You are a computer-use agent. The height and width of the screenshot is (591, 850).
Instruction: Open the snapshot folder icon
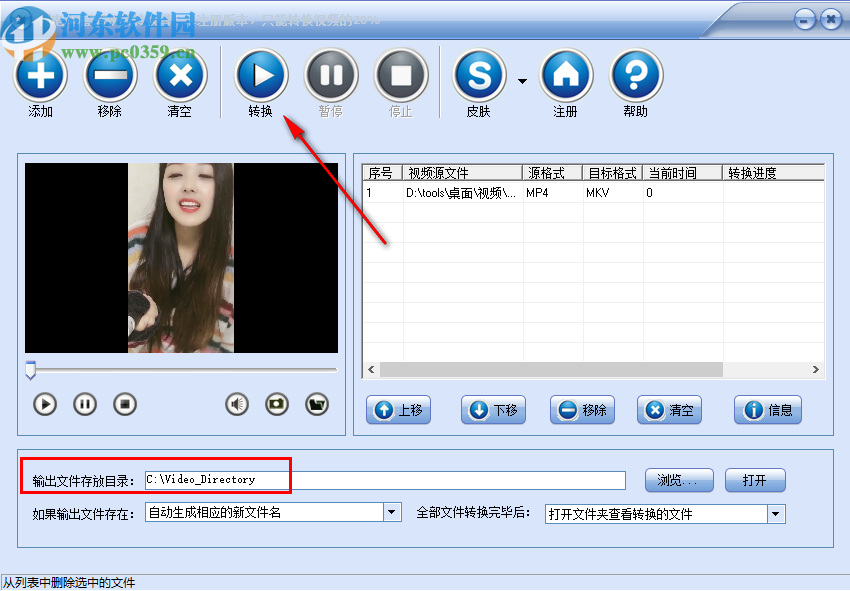(317, 404)
